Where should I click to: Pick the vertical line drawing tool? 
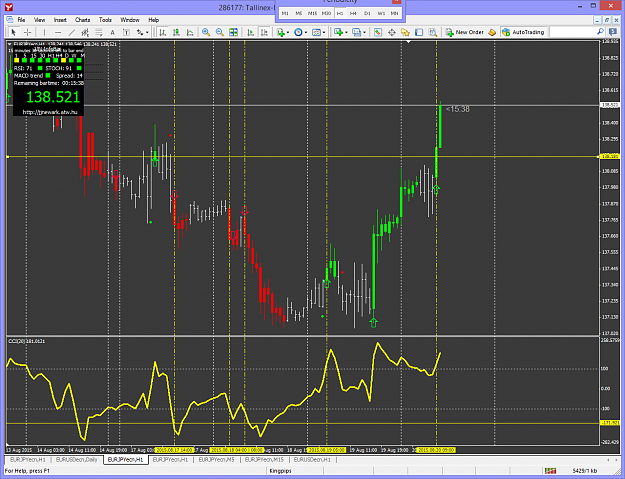pyautogui.click(x=44, y=32)
